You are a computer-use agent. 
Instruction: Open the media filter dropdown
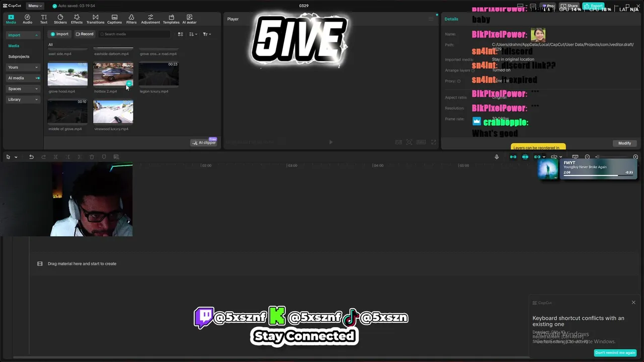(207, 34)
